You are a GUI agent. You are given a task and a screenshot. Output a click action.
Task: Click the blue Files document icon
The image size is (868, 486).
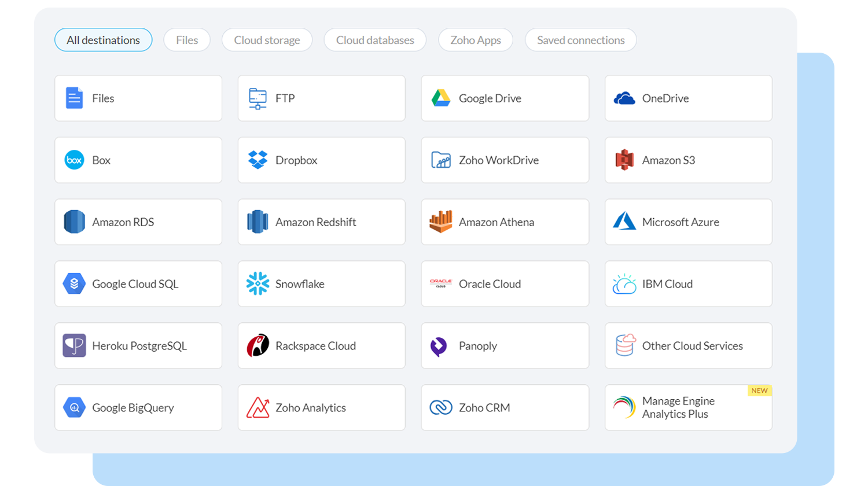74,98
